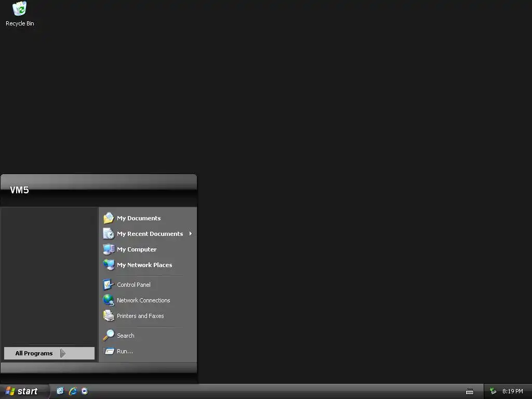Viewport: 532px width, 399px height.
Task: Click the All Programs button
Action: (x=49, y=353)
